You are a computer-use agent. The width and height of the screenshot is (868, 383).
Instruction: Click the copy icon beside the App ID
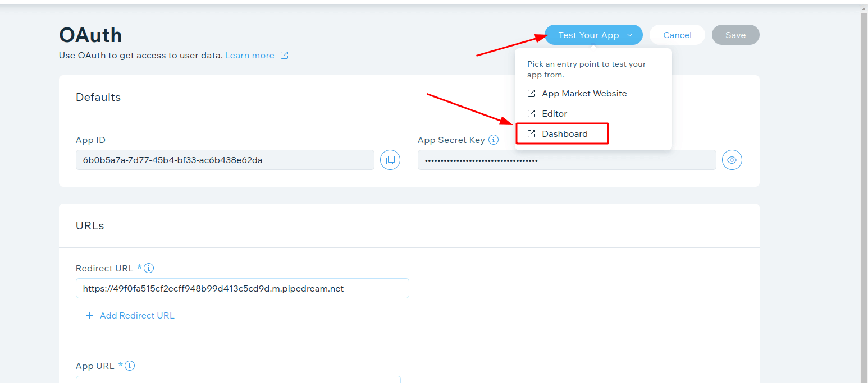coord(390,160)
